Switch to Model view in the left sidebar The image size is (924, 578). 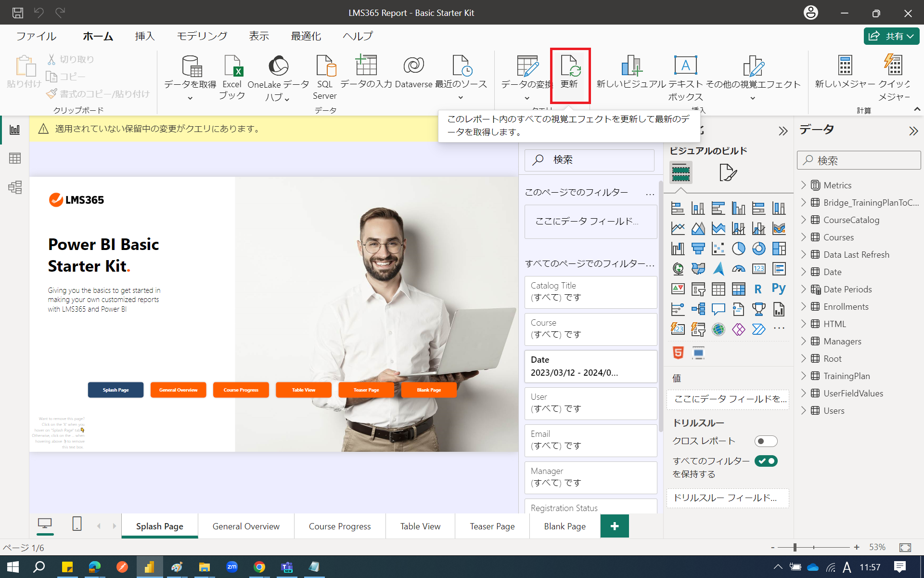click(15, 187)
